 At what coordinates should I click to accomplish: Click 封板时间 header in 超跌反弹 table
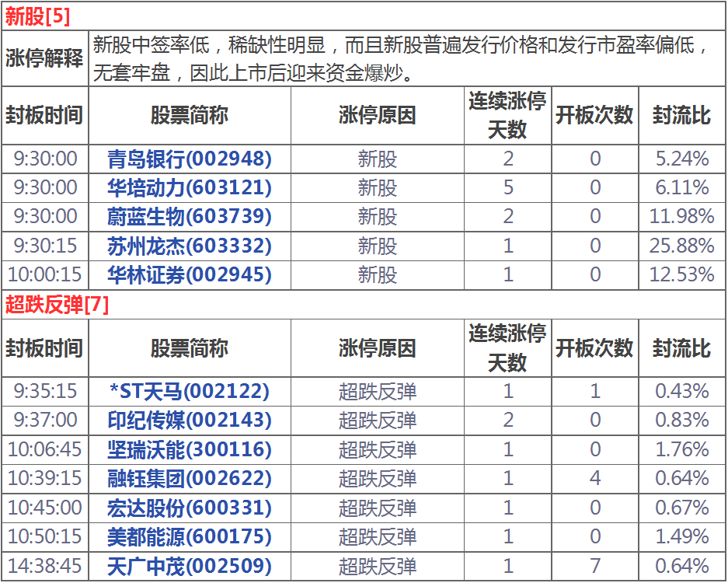pyautogui.click(x=44, y=348)
